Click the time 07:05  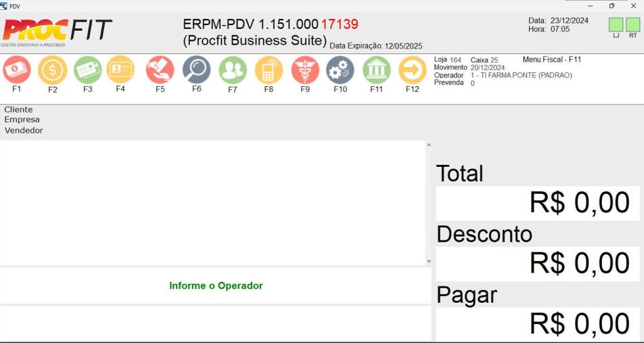(560, 29)
